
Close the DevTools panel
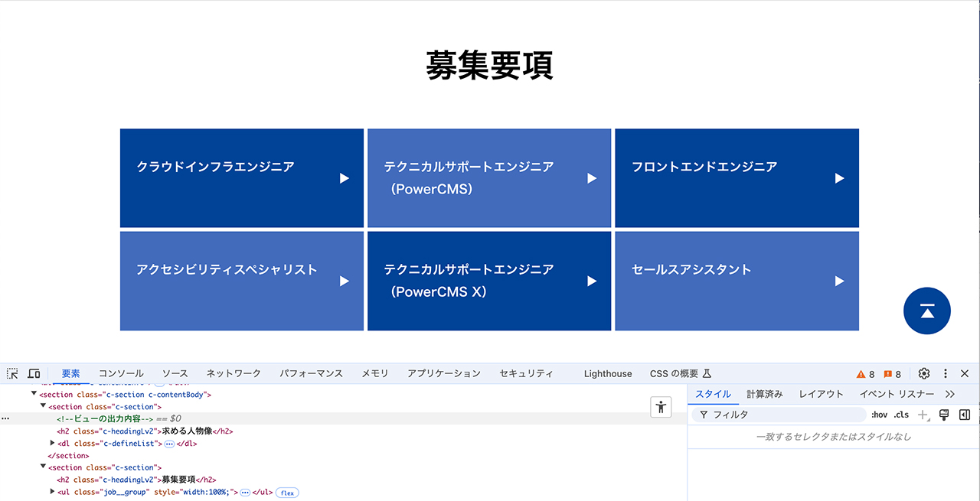click(965, 373)
